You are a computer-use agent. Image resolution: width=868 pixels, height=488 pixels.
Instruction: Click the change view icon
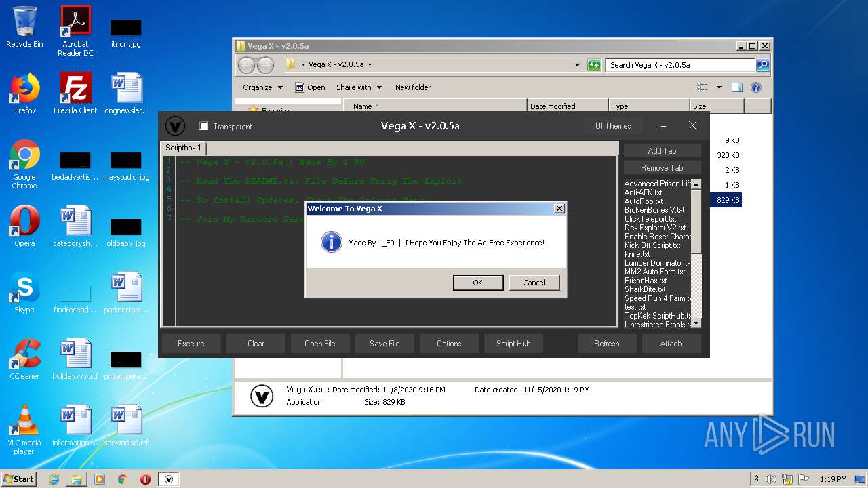703,87
